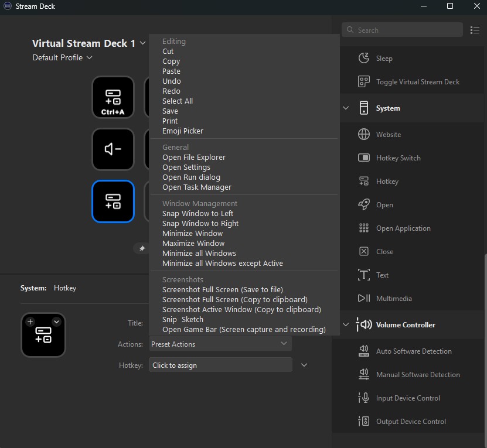
Task: Click the action list view toggle button
Action: pos(475,30)
